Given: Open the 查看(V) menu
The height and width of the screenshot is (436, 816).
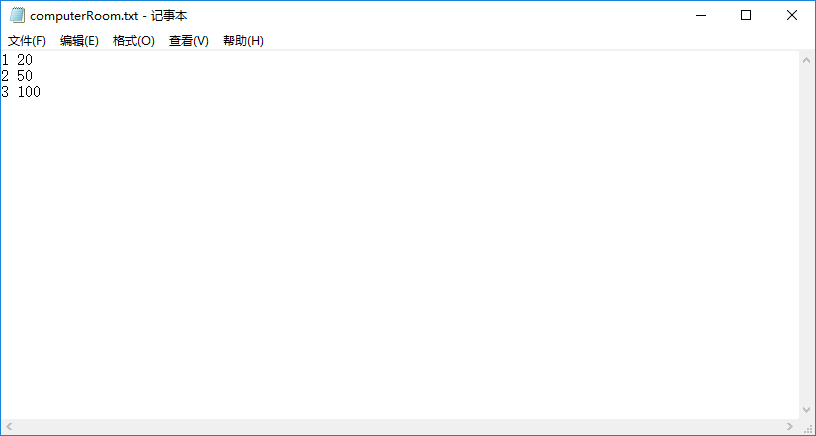Looking at the screenshot, I should (x=188, y=41).
